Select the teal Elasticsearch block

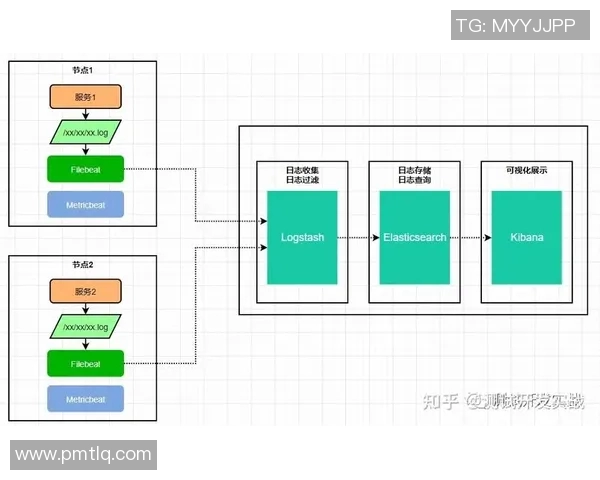point(414,237)
